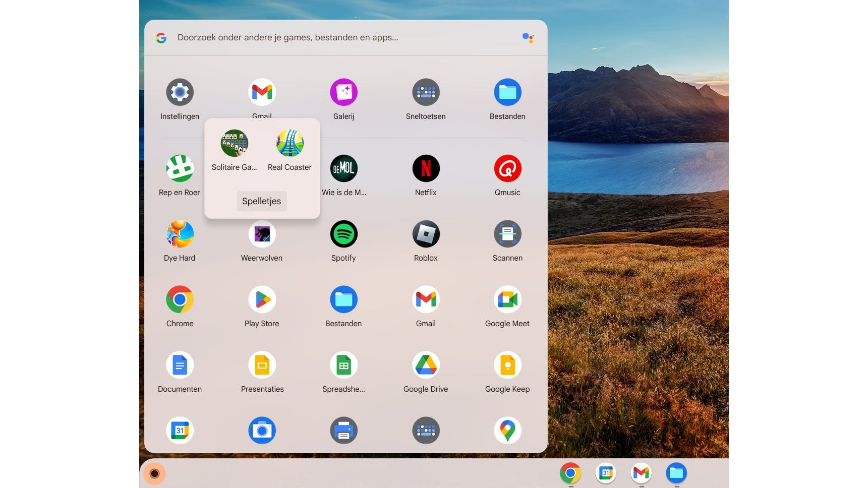Image resolution: width=868 pixels, height=488 pixels.
Task: Start Google Meet
Action: [x=507, y=299]
